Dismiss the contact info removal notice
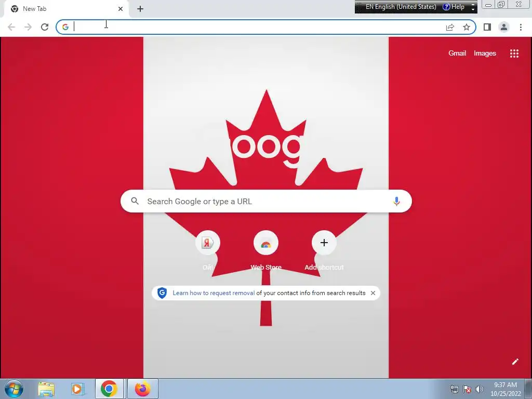This screenshot has width=532, height=399. point(373,293)
